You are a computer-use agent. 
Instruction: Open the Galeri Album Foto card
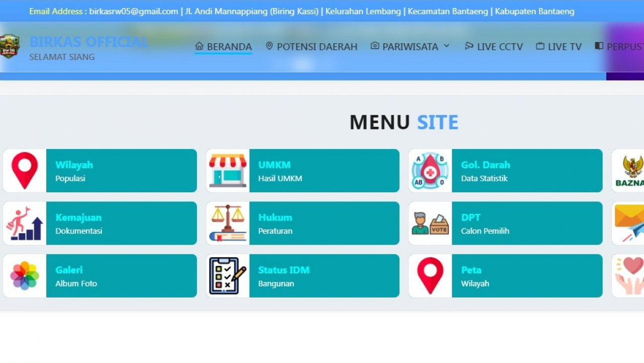(x=100, y=276)
